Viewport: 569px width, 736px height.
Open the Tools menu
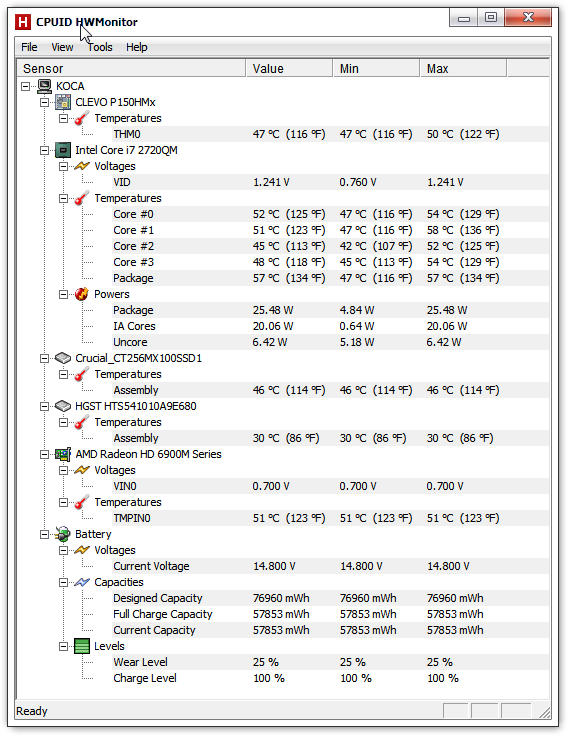(x=100, y=47)
